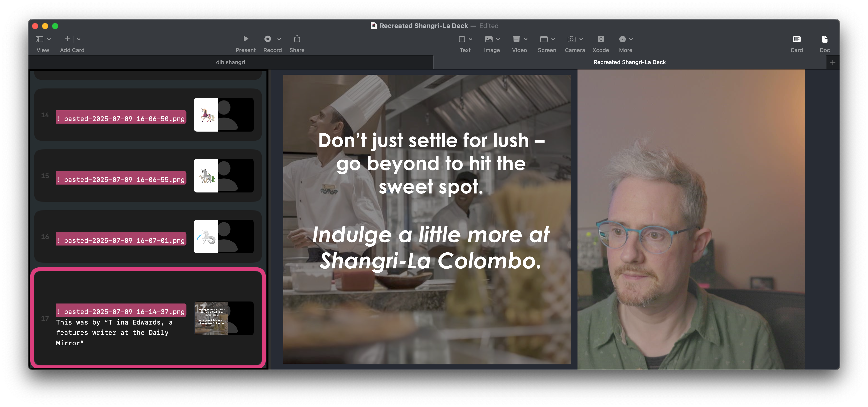Click the card 16 unicorn thumbnail

pos(206,236)
